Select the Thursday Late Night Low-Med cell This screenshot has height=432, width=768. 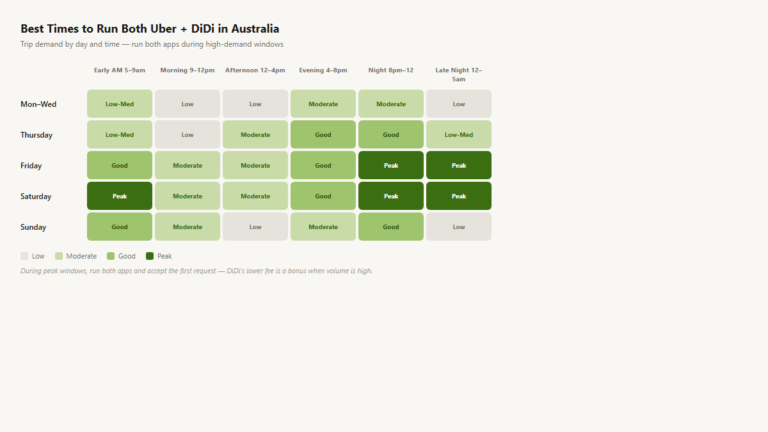459,135
